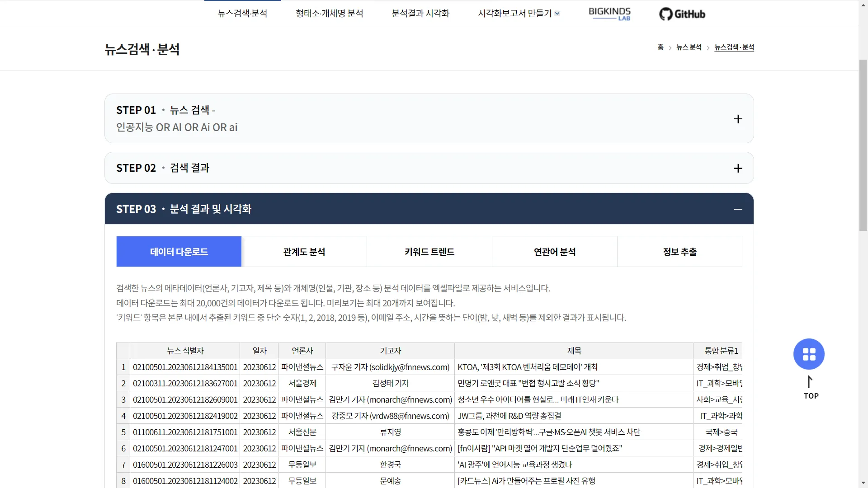Go to 분석결과 시각화 menu
The width and height of the screenshot is (868, 488).
coord(420,14)
